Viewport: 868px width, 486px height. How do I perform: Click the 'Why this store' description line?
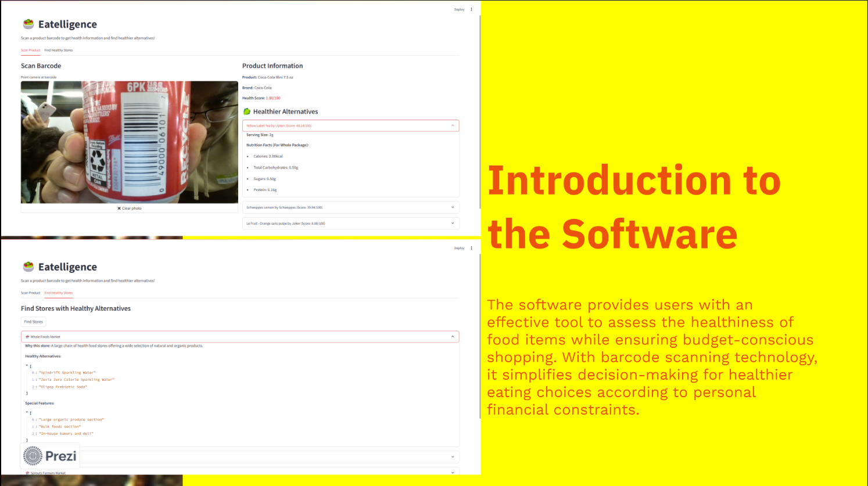pyautogui.click(x=114, y=345)
